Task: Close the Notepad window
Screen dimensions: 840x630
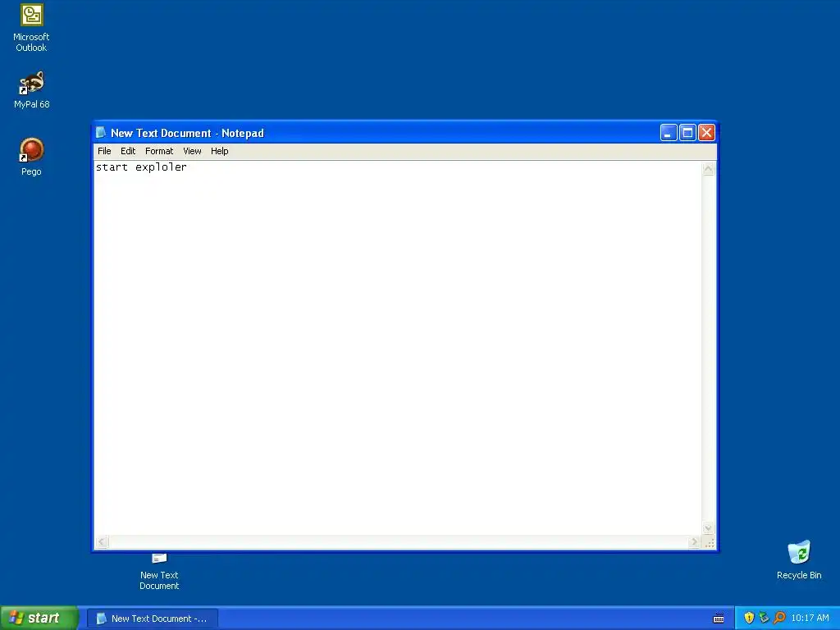Action: (x=706, y=132)
